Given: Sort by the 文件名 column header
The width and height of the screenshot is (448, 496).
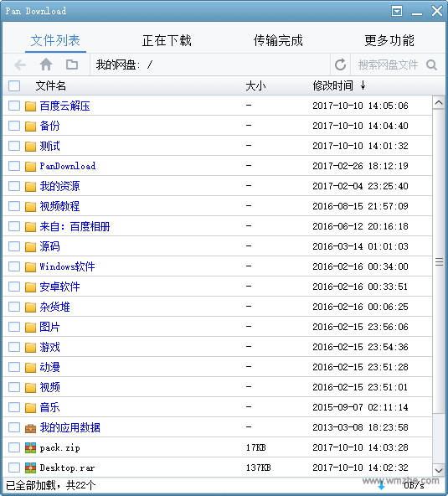Looking at the screenshot, I should click(x=50, y=85).
